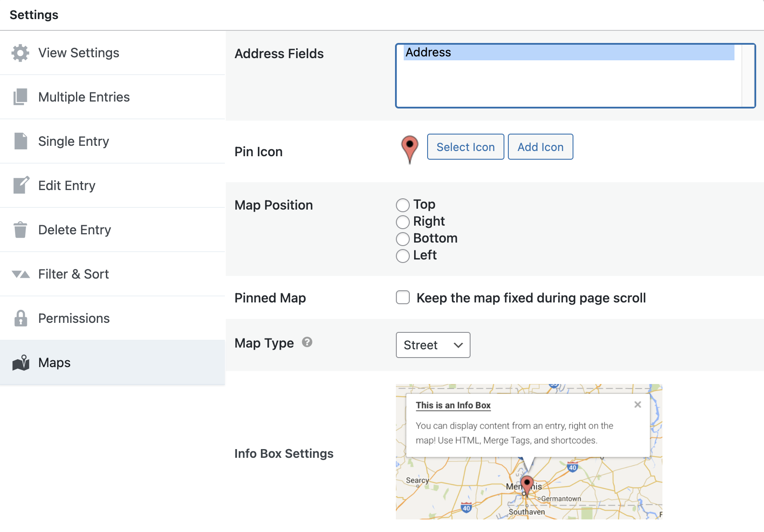Open the Maps settings tab
This screenshot has height=532, width=764.
tap(54, 362)
